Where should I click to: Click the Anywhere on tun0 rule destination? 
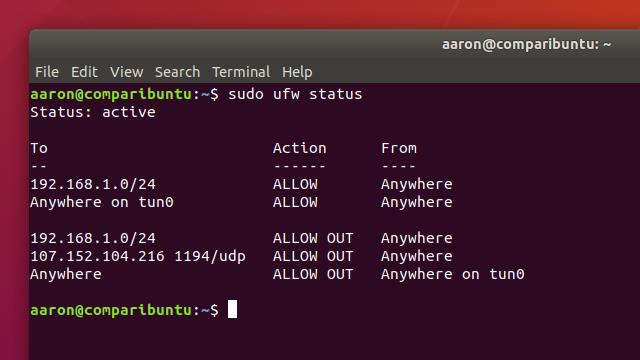102,202
